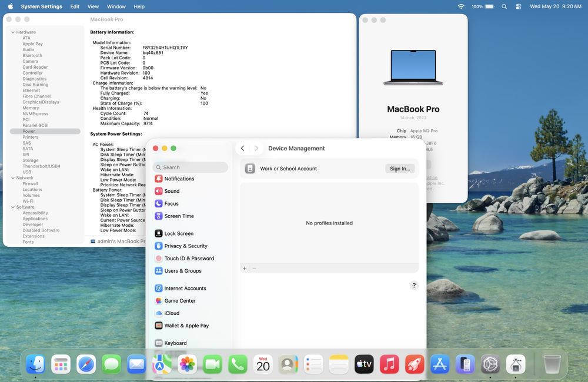This screenshot has height=382, width=588.
Task: Open Notes from the Dock
Action: coord(339,364)
